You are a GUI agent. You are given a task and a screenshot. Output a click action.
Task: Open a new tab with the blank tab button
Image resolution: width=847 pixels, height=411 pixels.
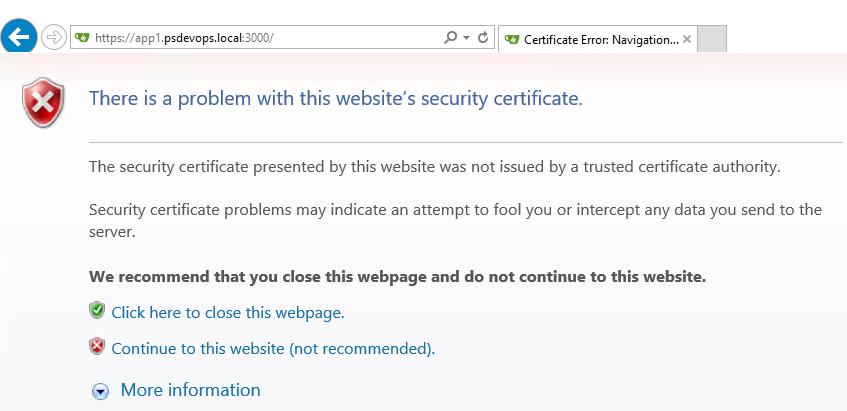711,39
